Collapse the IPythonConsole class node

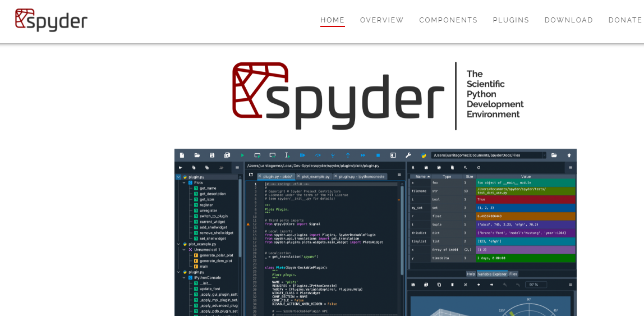tap(184, 278)
